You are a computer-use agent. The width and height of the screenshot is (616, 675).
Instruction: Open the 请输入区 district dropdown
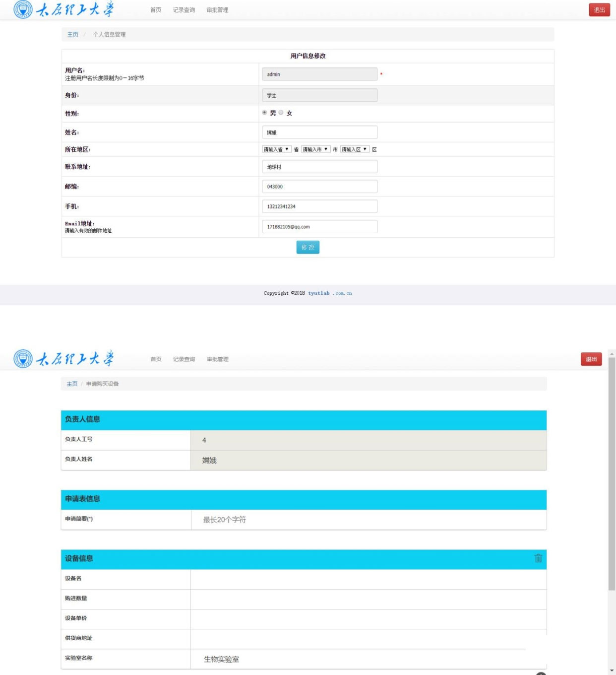pyautogui.click(x=355, y=149)
